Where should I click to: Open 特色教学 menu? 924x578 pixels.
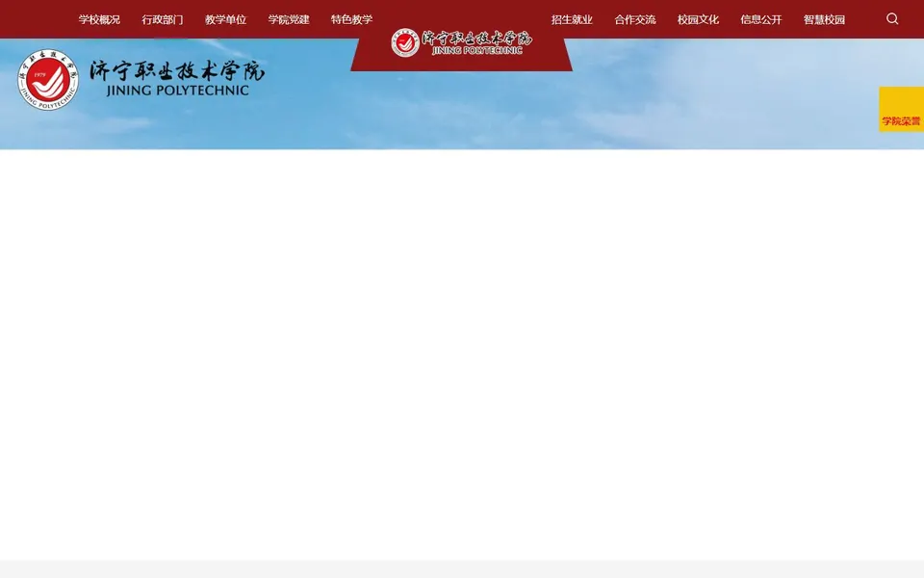pyautogui.click(x=352, y=19)
